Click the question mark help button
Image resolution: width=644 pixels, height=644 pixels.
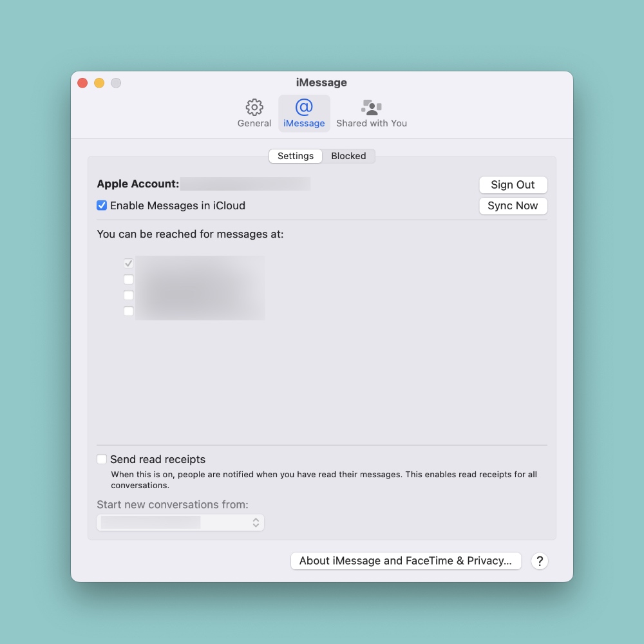[x=540, y=561]
